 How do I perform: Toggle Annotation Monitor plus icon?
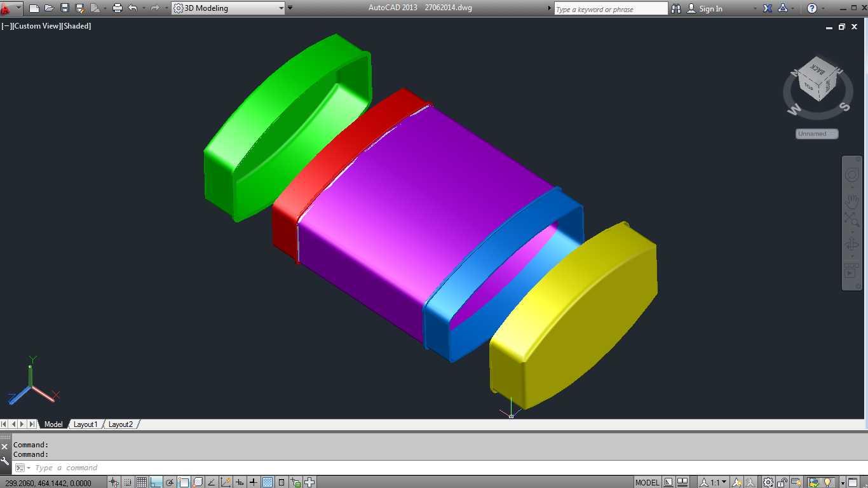[309, 482]
